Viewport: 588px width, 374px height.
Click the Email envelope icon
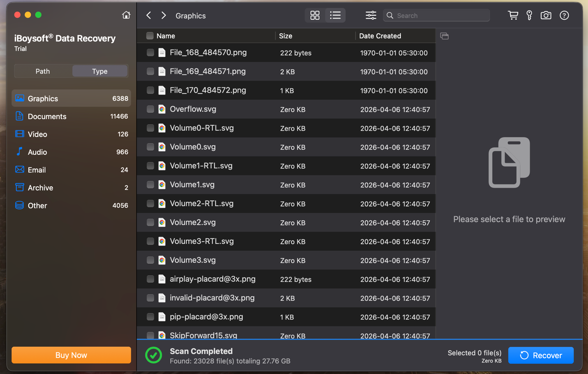(19, 170)
